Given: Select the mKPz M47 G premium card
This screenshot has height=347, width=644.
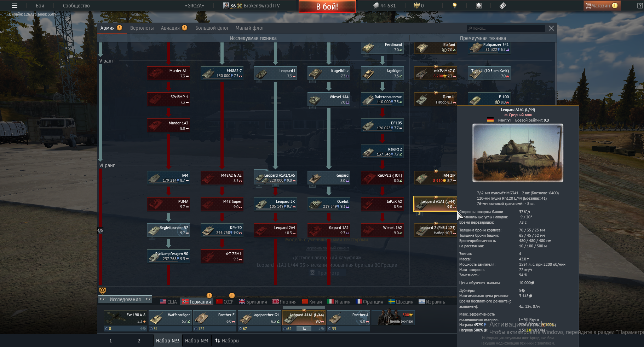Looking at the screenshot, I should click(436, 73).
